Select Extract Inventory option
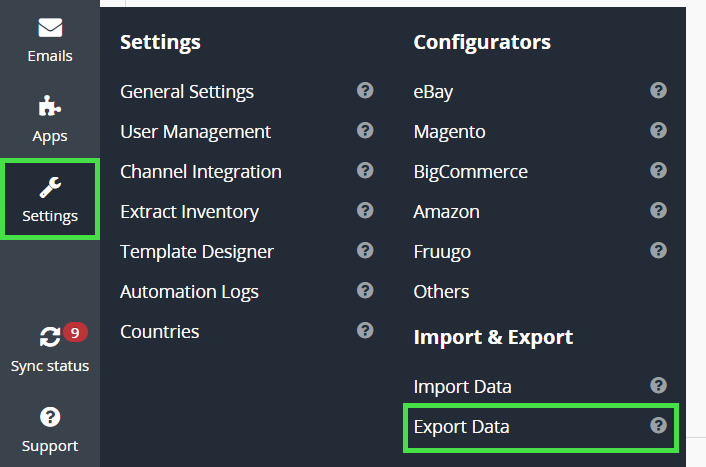 click(189, 211)
